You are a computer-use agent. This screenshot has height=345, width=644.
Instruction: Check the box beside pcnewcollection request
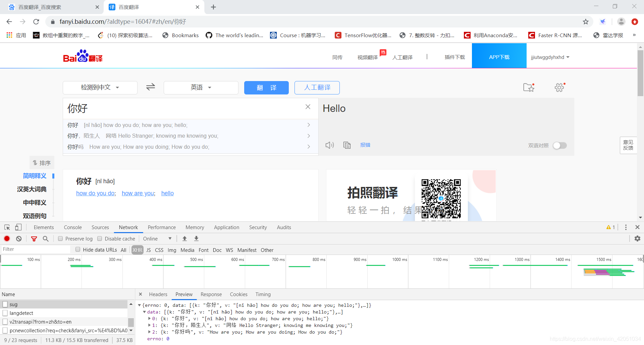point(5,330)
